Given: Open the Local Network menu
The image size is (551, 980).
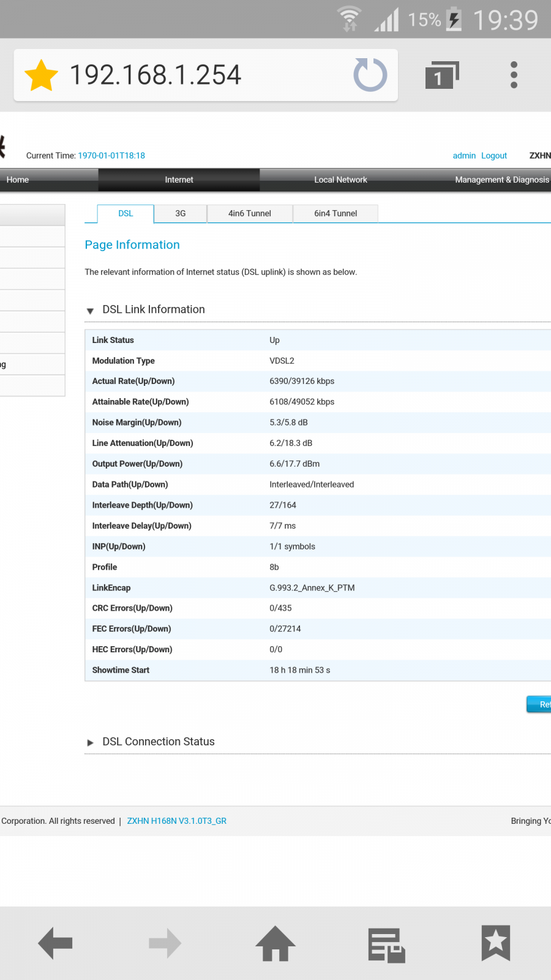Looking at the screenshot, I should click(x=340, y=180).
